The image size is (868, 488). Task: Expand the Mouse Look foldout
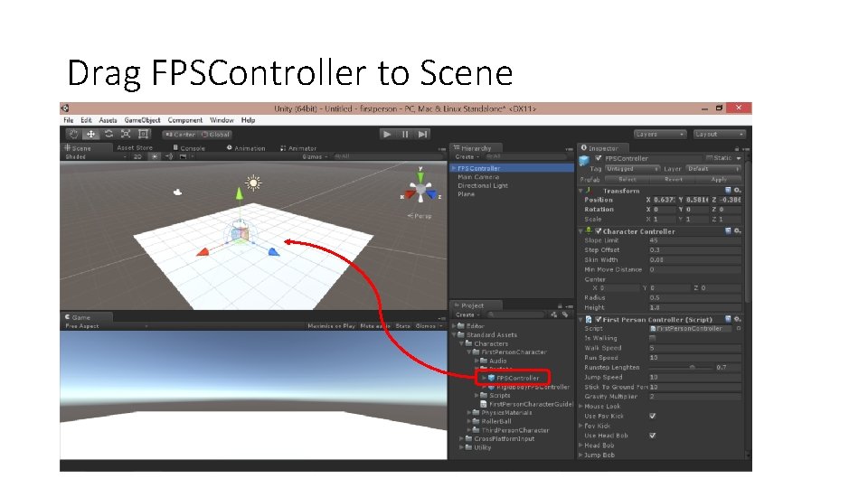click(580, 406)
